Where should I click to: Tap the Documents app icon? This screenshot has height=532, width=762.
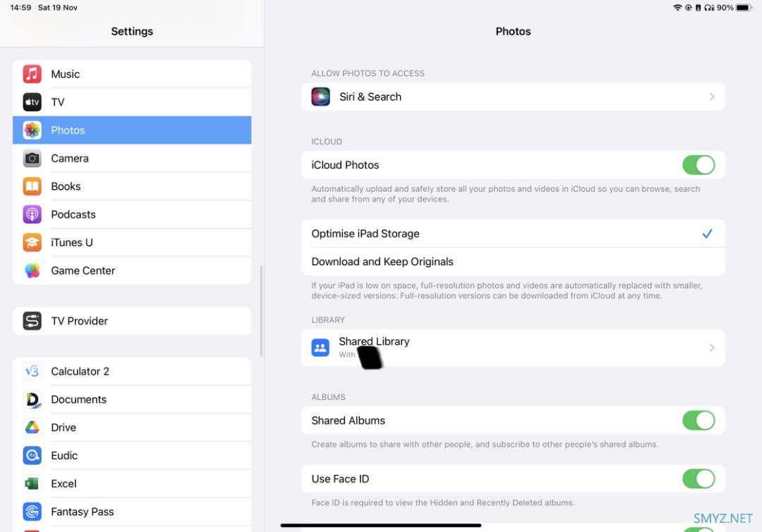tap(32, 399)
